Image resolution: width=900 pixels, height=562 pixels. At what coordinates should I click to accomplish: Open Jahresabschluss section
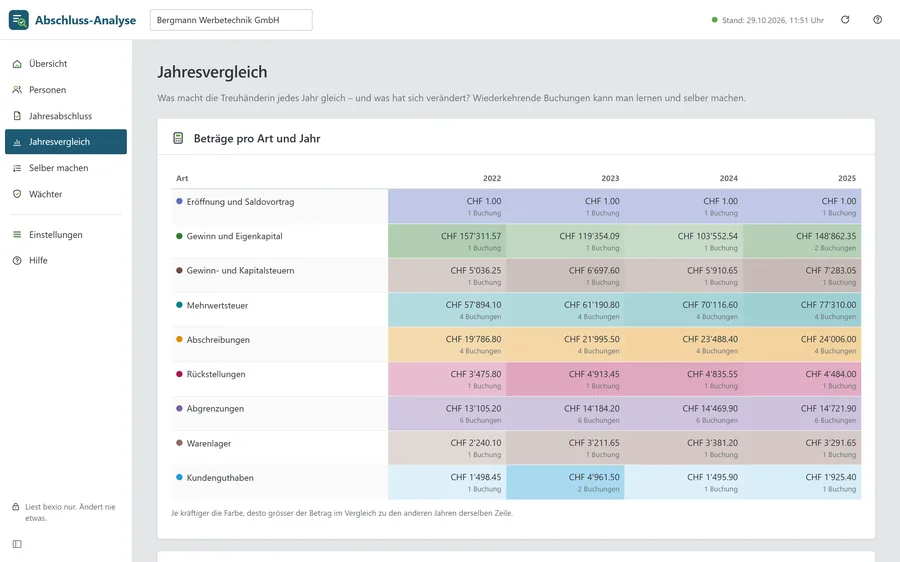[66, 116]
